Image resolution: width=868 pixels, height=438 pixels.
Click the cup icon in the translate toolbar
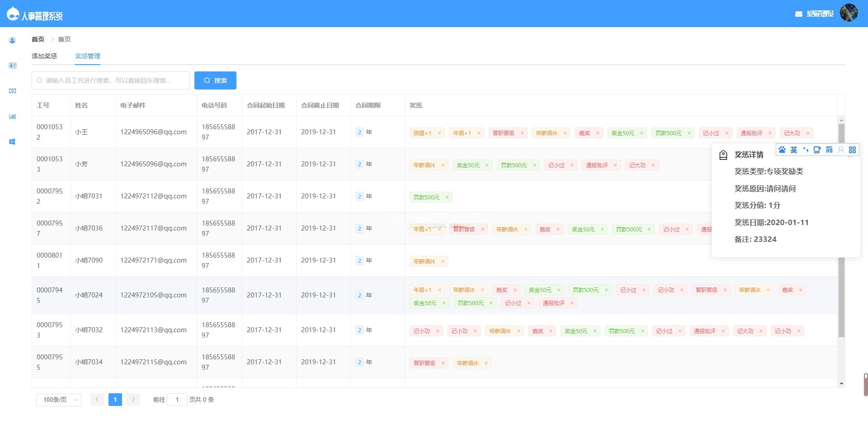click(x=817, y=150)
